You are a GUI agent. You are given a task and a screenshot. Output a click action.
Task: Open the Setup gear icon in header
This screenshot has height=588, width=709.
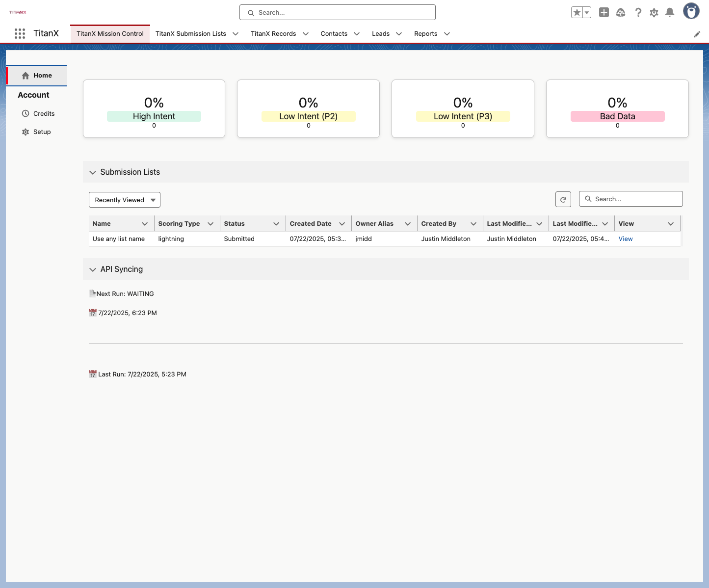654,13
